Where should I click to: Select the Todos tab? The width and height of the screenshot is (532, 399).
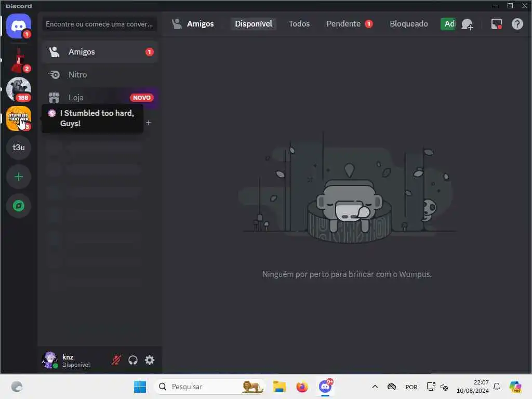pyautogui.click(x=299, y=24)
